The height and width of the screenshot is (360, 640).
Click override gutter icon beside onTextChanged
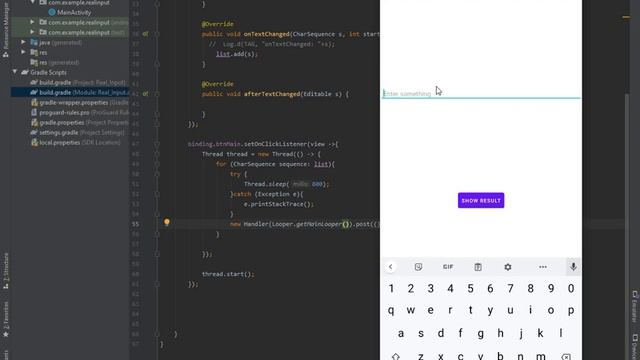145,34
